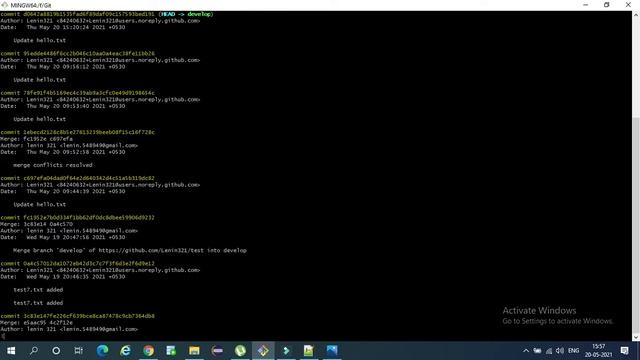Open the network tray icon
The height and width of the screenshot is (360, 640).
tap(549, 351)
